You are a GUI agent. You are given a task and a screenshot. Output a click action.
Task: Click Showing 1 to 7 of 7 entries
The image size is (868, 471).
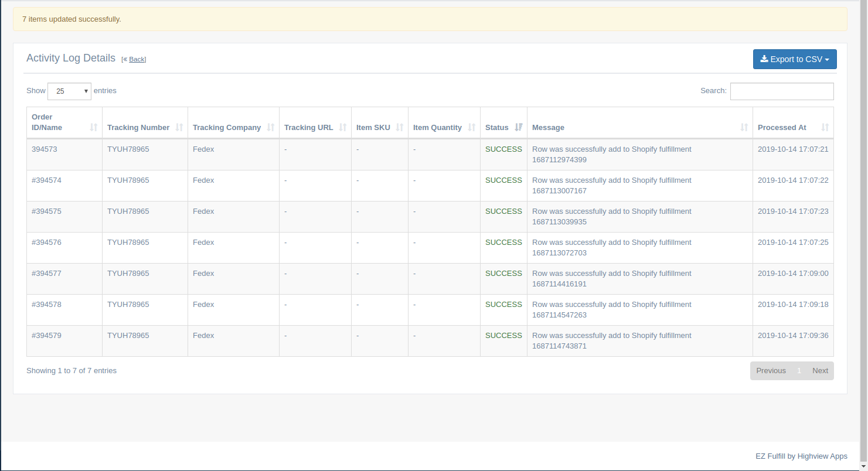point(72,371)
